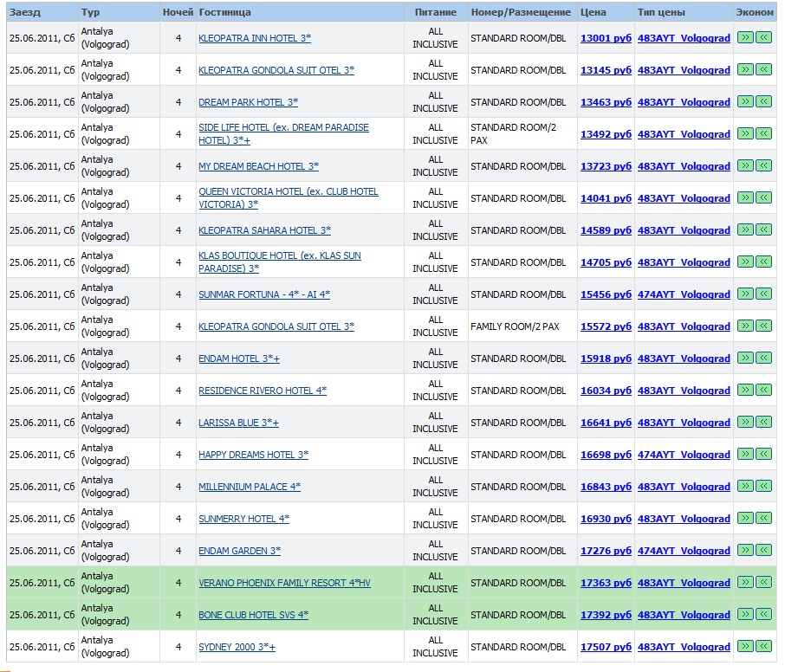The image size is (785, 672).
Task: Click the green << icon in Dream Park Hotel row
Action: click(763, 102)
